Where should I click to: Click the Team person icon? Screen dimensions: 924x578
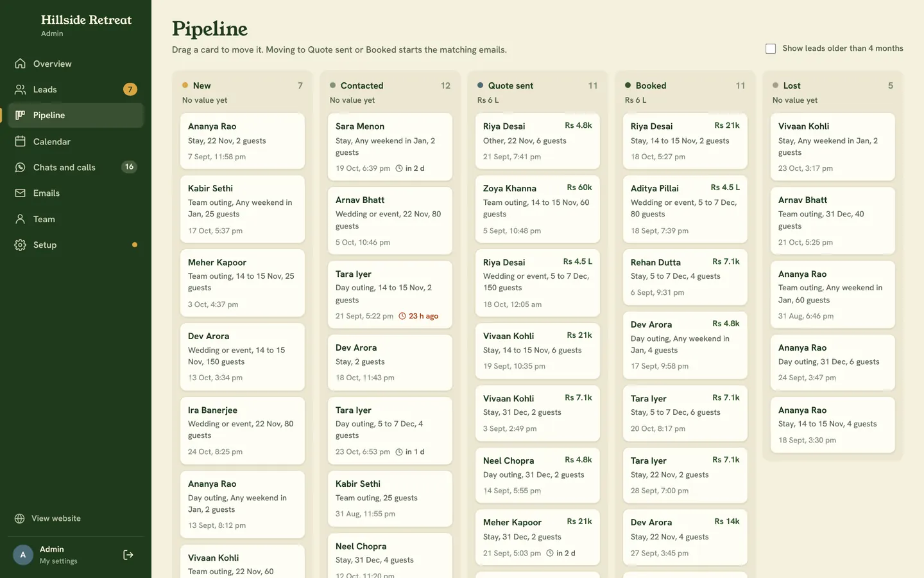click(21, 219)
